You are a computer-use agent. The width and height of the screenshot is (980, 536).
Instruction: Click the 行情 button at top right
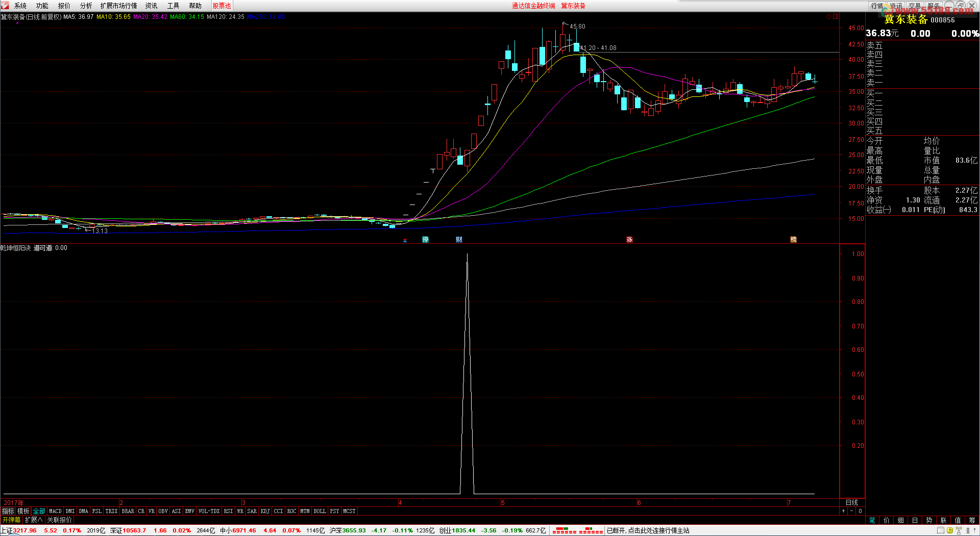point(877,6)
